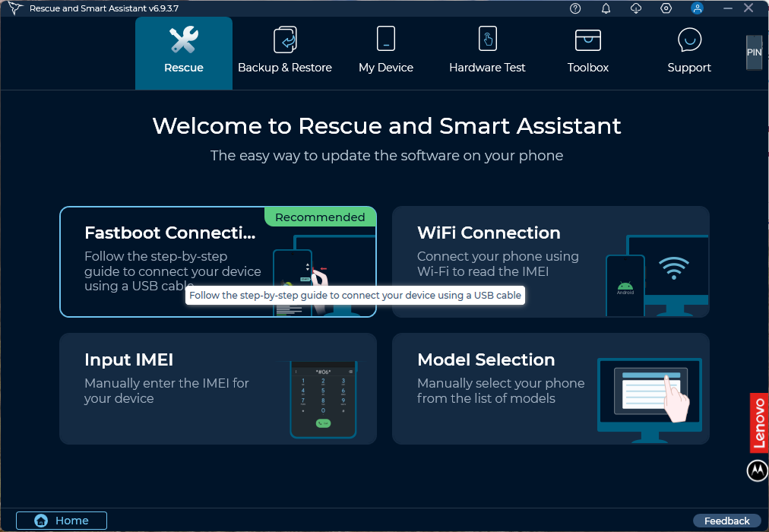Screen dimensions: 769x532
Task: Click the green Recommended badge
Action: pos(320,217)
